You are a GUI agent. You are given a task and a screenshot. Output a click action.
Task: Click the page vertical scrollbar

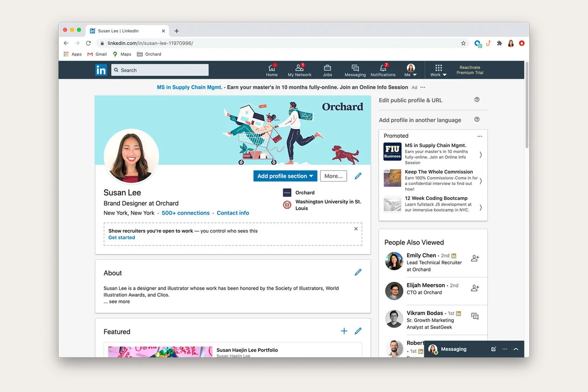coord(527,105)
